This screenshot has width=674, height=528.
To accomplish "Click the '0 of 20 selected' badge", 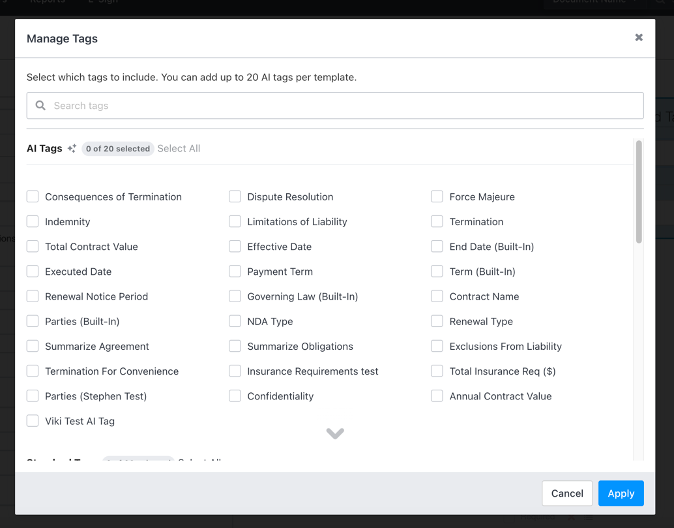I will 118,149.
